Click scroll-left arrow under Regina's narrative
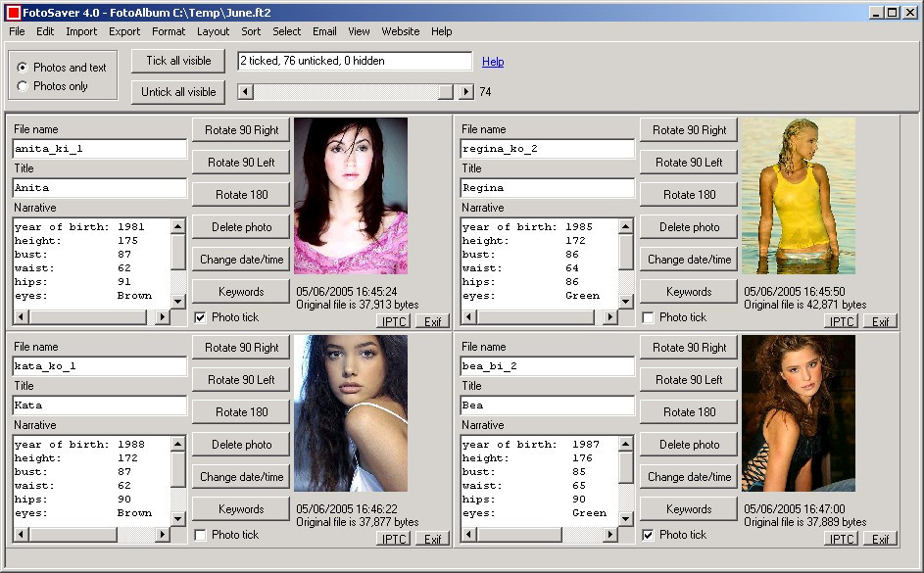 click(468, 316)
